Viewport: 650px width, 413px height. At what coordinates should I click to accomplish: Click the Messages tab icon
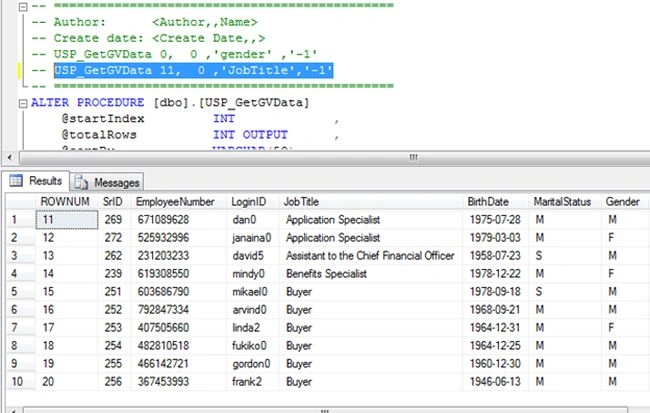81,182
